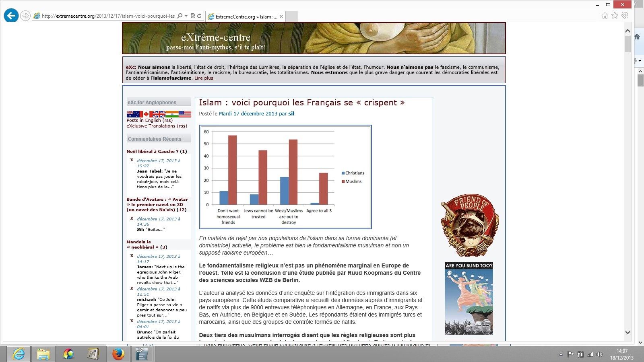This screenshot has width=644, height=362.
Task: Select the Indian flag icon
Action: click(x=172, y=114)
